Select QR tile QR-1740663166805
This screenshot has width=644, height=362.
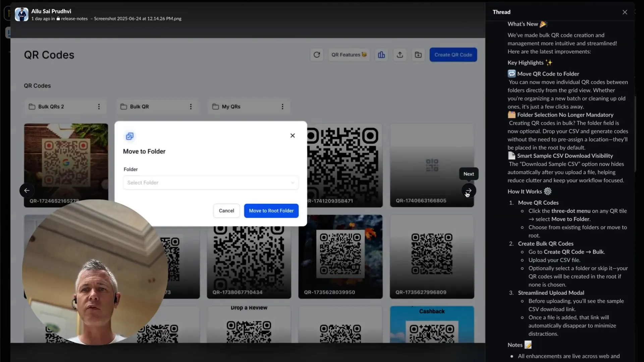pyautogui.click(x=432, y=165)
